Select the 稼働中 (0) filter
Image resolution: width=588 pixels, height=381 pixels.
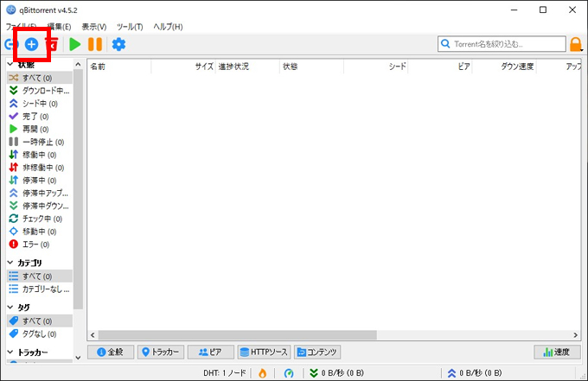(40, 155)
